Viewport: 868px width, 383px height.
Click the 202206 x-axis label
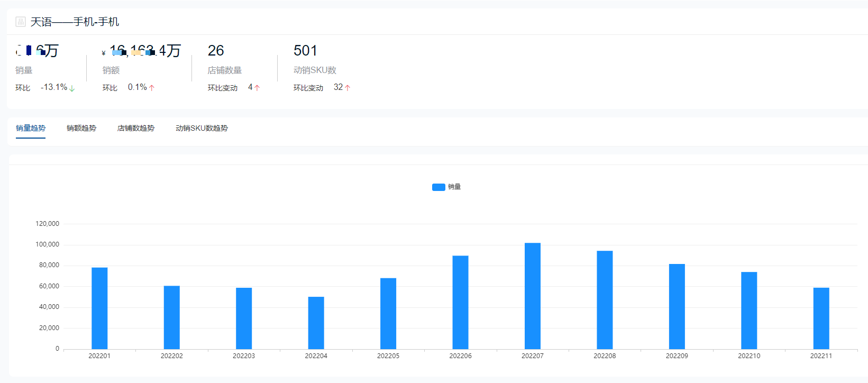pos(460,356)
